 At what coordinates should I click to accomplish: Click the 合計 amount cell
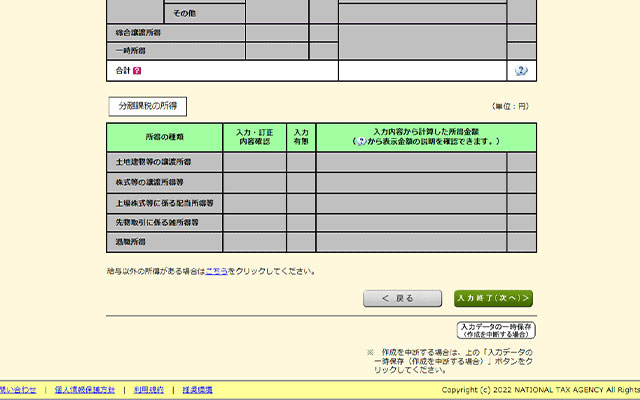(x=422, y=71)
